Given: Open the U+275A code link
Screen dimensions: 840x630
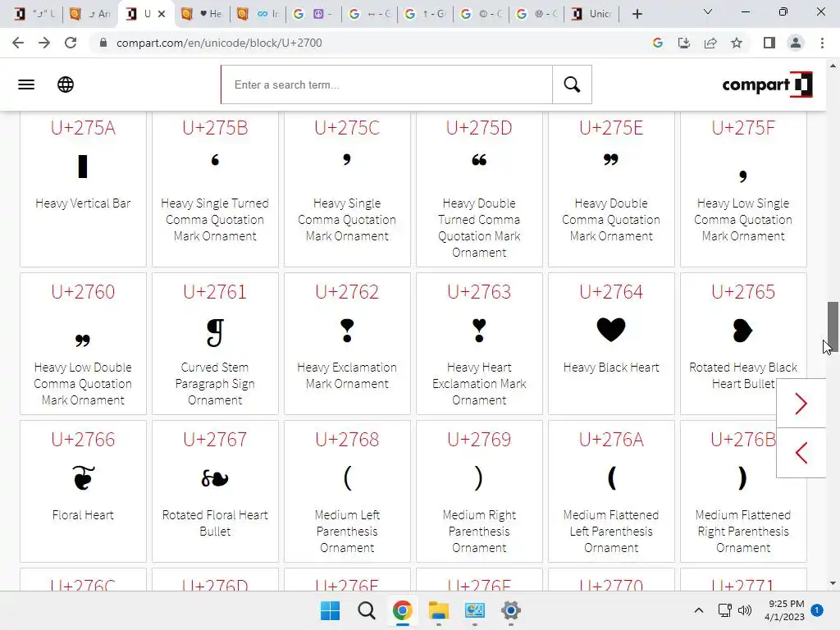Looking at the screenshot, I should pyautogui.click(x=83, y=128).
